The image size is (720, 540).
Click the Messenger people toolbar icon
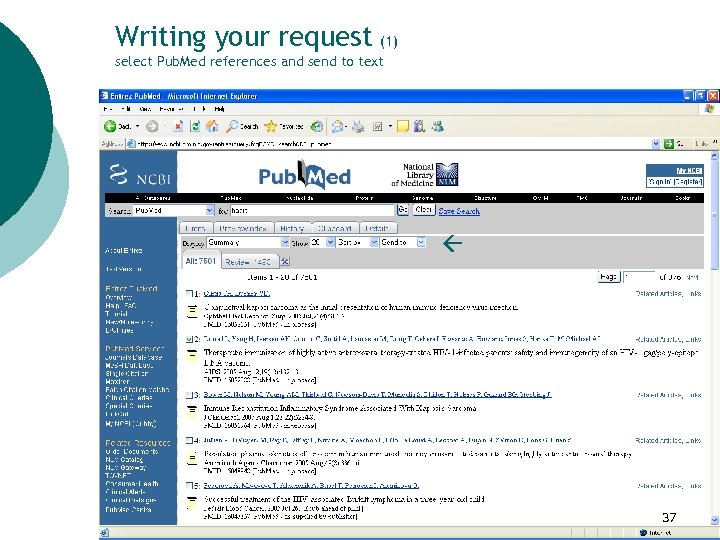pos(438,126)
